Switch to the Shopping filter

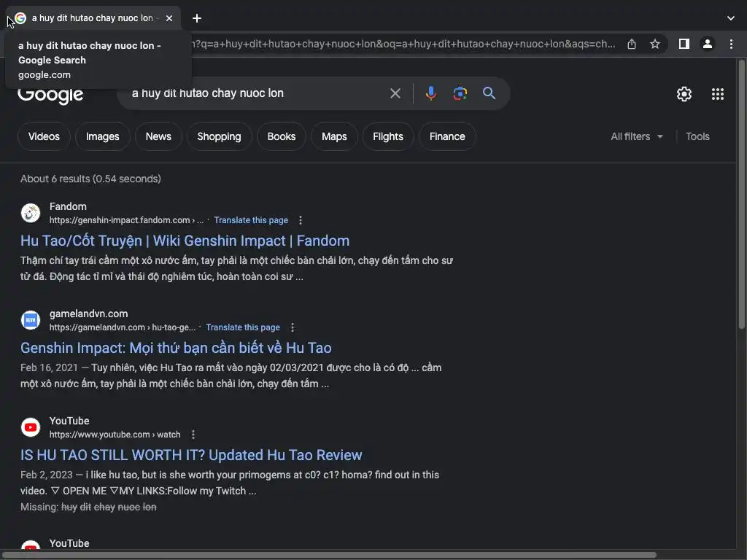click(x=219, y=136)
